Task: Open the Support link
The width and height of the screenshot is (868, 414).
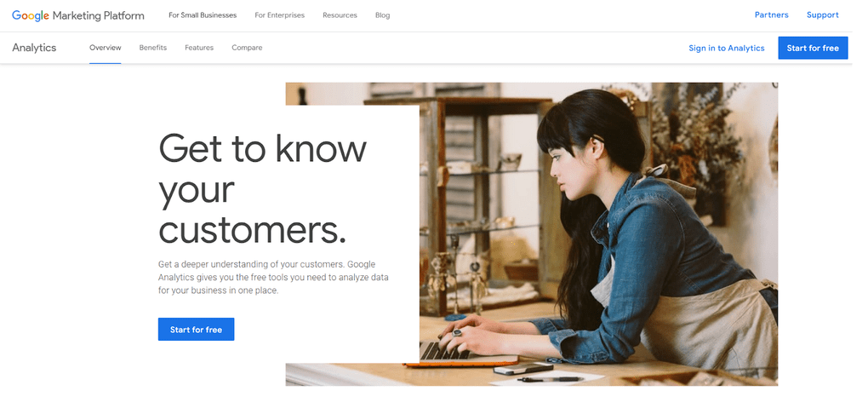Action: coord(823,15)
